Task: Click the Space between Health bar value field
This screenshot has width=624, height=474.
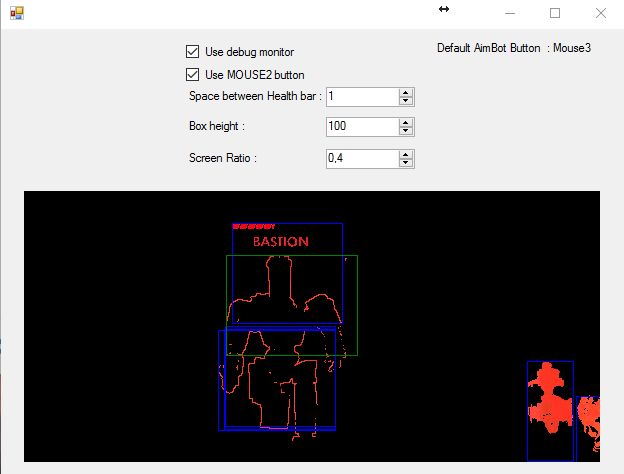Action: 362,97
